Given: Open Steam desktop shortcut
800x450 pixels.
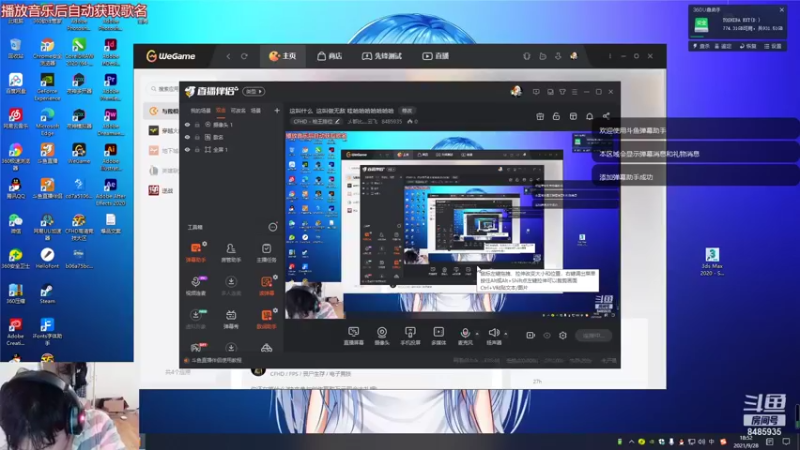Looking at the screenshot, I should [x=47, y=293].
